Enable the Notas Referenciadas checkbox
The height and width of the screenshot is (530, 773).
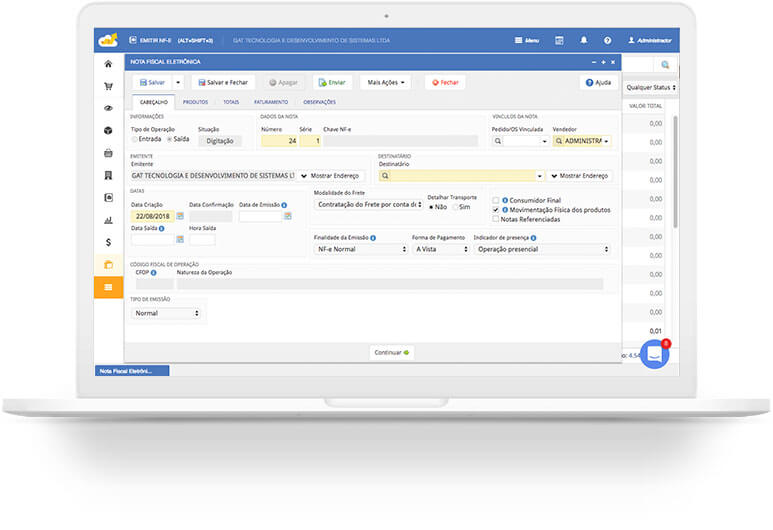coord(496,219)
